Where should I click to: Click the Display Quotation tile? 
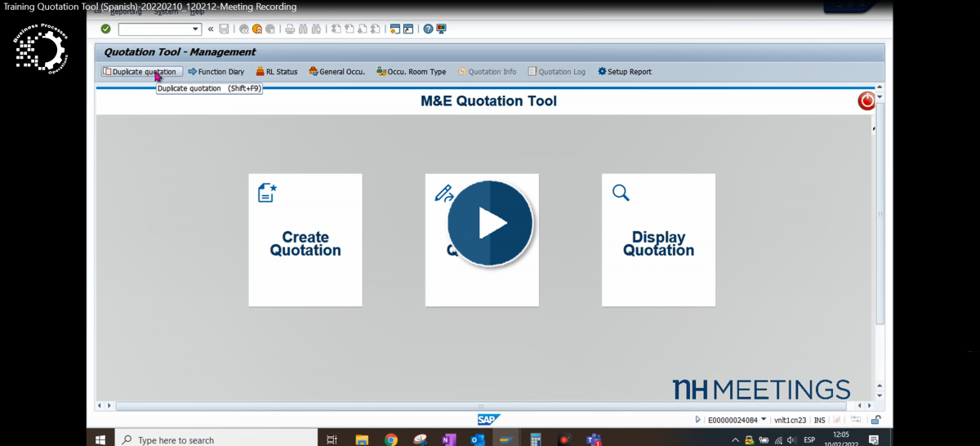tap(658, 240)
